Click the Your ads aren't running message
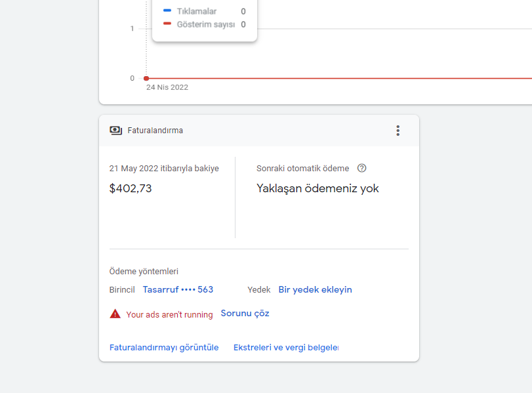532x393 pixels. [169, 314]
